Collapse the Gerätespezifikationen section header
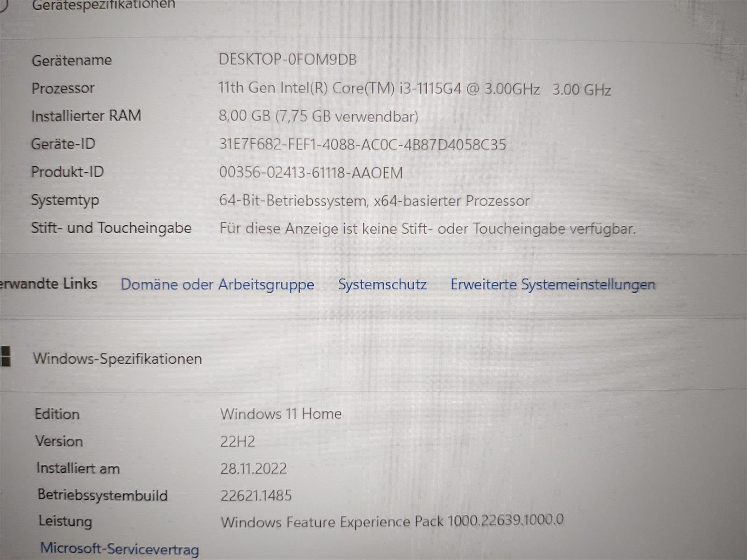Viewport: 747px width, 560px height. (103, 6)
